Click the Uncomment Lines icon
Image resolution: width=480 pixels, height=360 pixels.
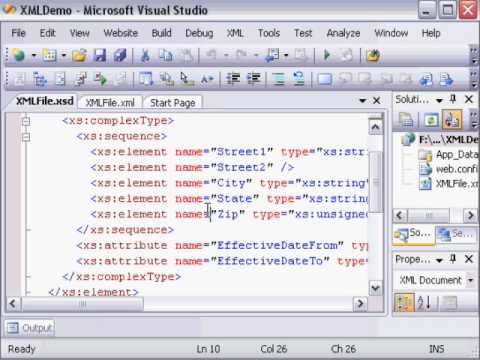point(299,79)
